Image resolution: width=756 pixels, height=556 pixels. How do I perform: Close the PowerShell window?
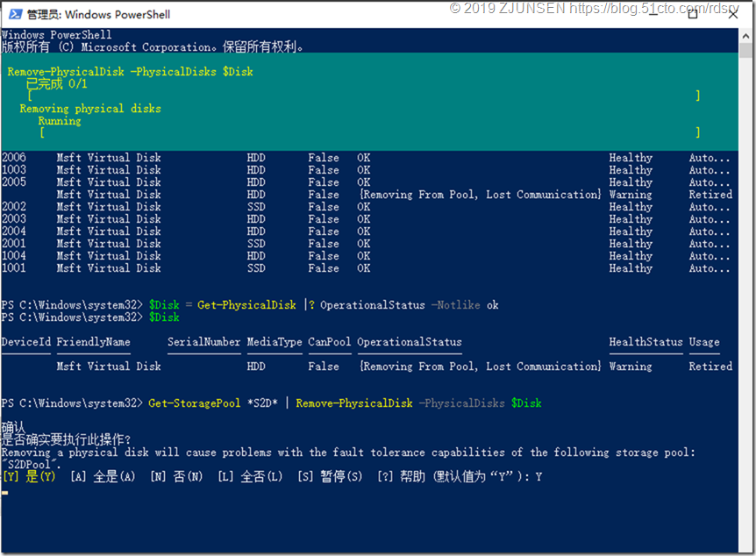click(733, 14)
